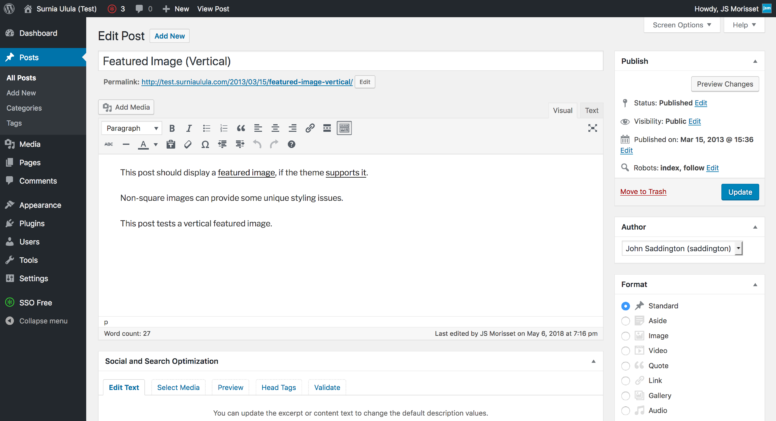This screenshot has height=421, width=776.
Task: Increase paragraph indent
Action: pyautogui.click(x=240, y=144)
